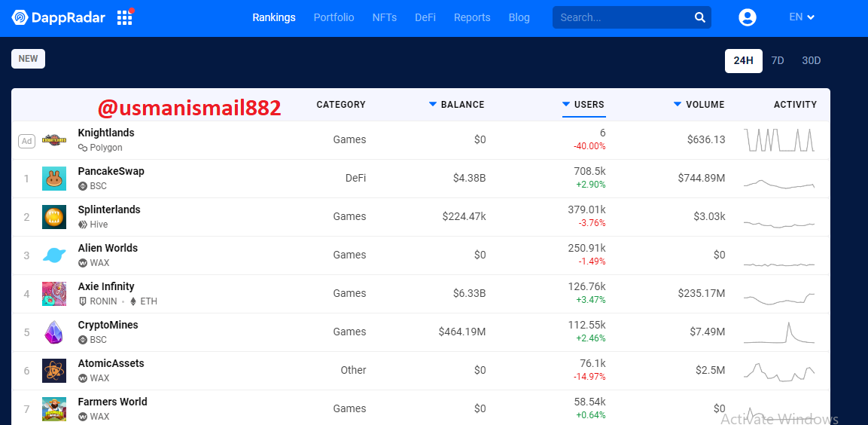Click the AtomicAssets atom icon
The height and width of the screenshot is (425, 868).
click(54, 370)
